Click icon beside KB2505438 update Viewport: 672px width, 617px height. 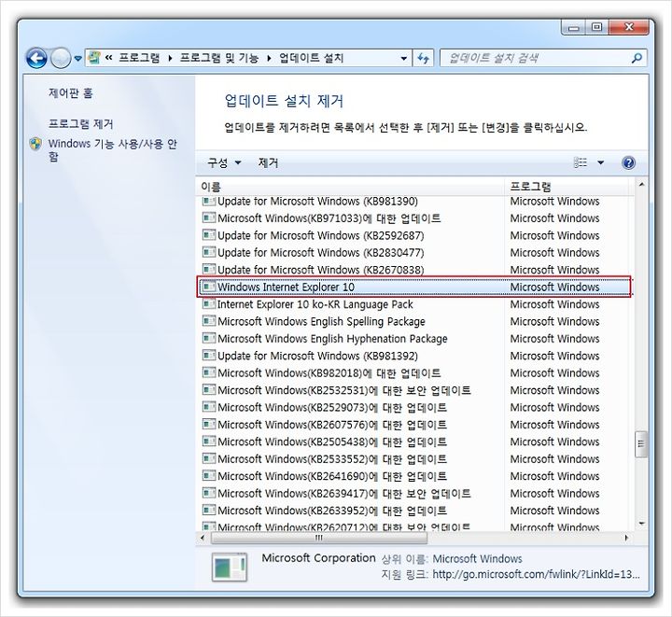209,441
